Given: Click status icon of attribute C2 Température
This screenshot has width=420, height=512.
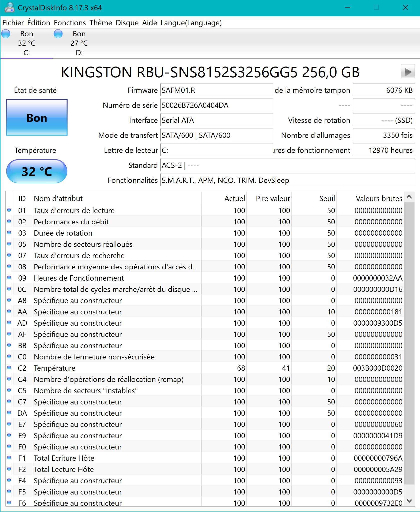Looking at the screenshot, I should click(9, 368).
